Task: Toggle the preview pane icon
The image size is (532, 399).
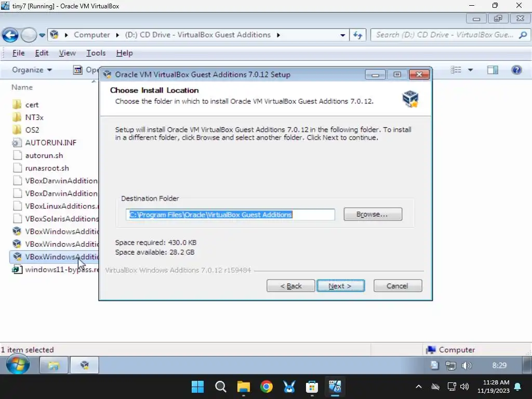Action: [493, 70]
